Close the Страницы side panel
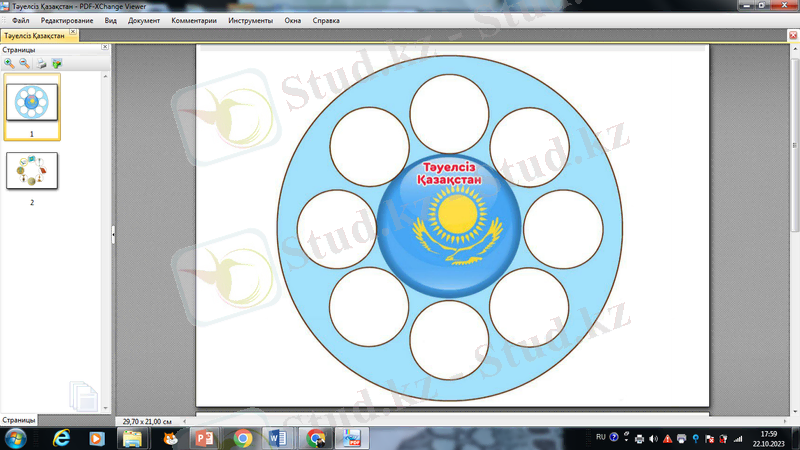Screen dimensions: 800x450 click(105, 48)
